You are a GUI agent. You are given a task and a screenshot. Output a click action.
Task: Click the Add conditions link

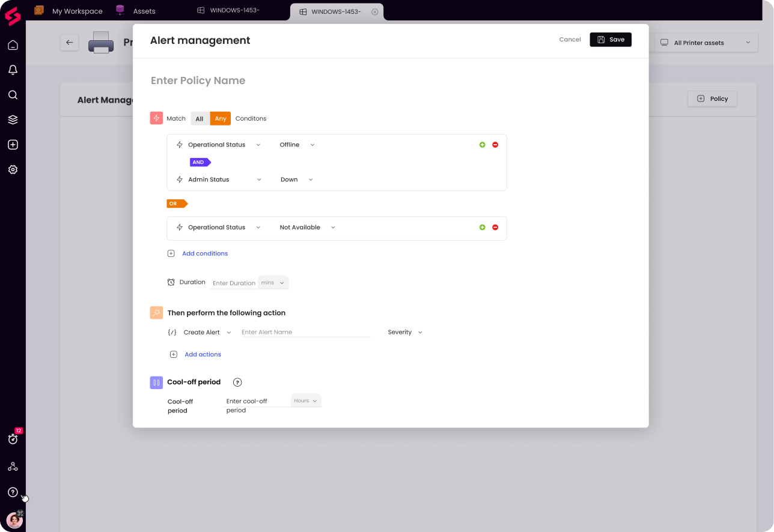tap(204, 253)
